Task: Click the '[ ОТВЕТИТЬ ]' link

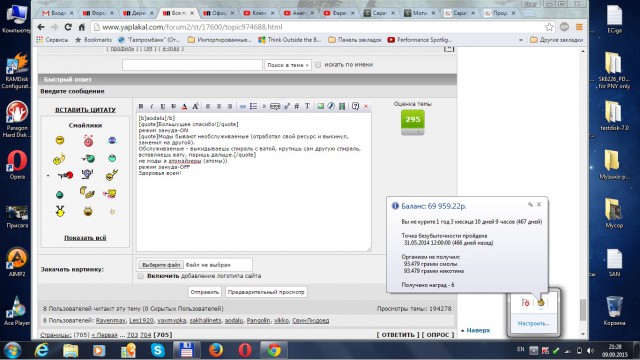Action: coord(398,335)
